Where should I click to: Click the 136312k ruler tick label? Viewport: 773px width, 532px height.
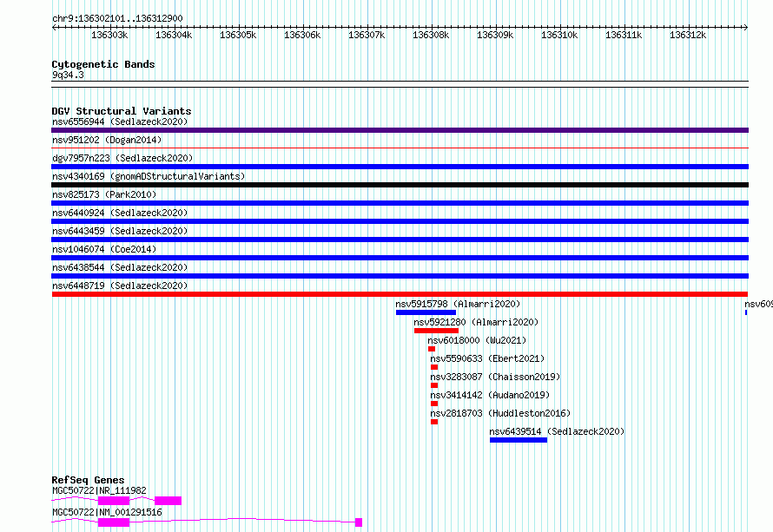coord(688,35)
